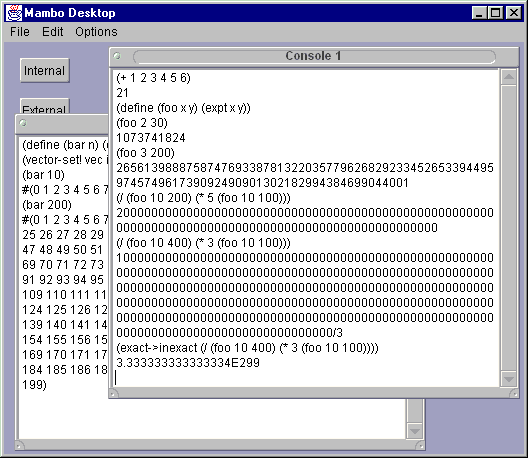
Task: Open the Options menu
Action: [x=96, y=32]
